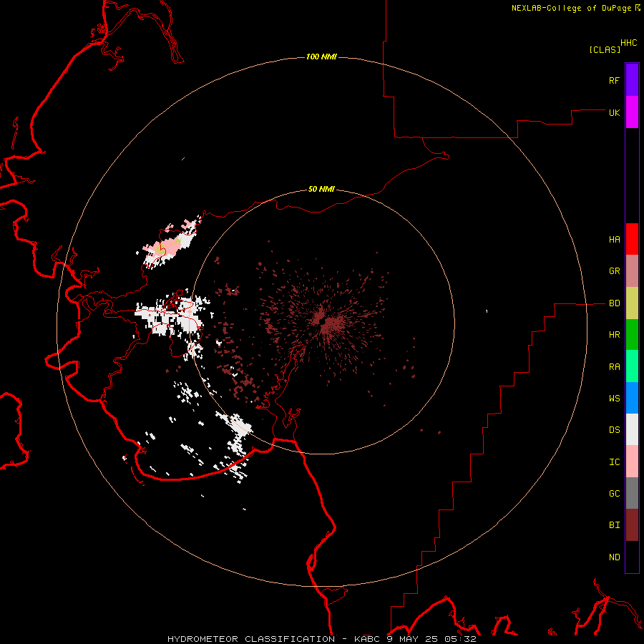644x644 pixels.
Task: Click the GC legend label
Action: click(614, 494)
